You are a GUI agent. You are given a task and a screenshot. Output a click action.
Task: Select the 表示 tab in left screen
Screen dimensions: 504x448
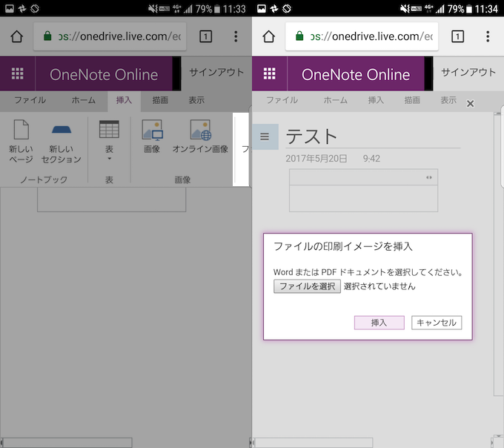click(x=196, y=100)
